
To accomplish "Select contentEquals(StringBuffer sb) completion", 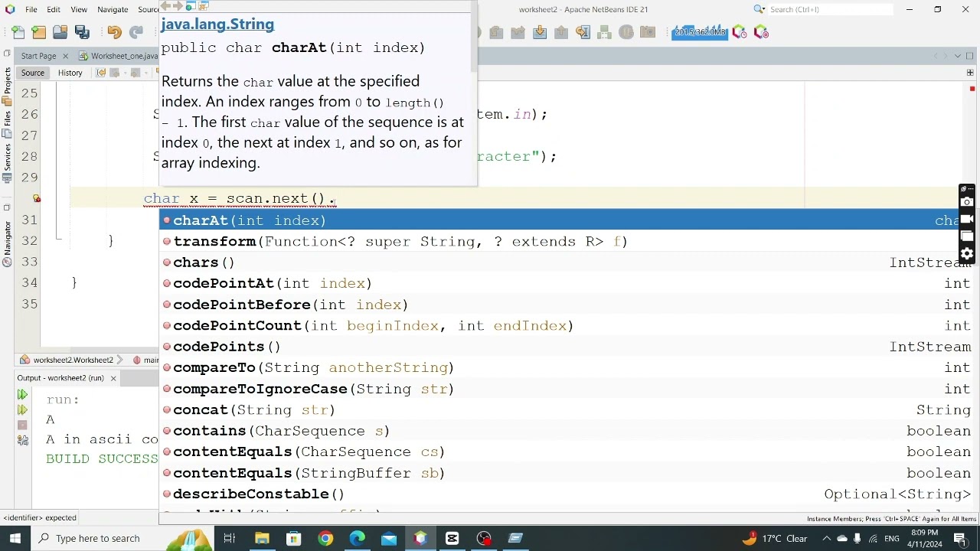I will (567, 473).
